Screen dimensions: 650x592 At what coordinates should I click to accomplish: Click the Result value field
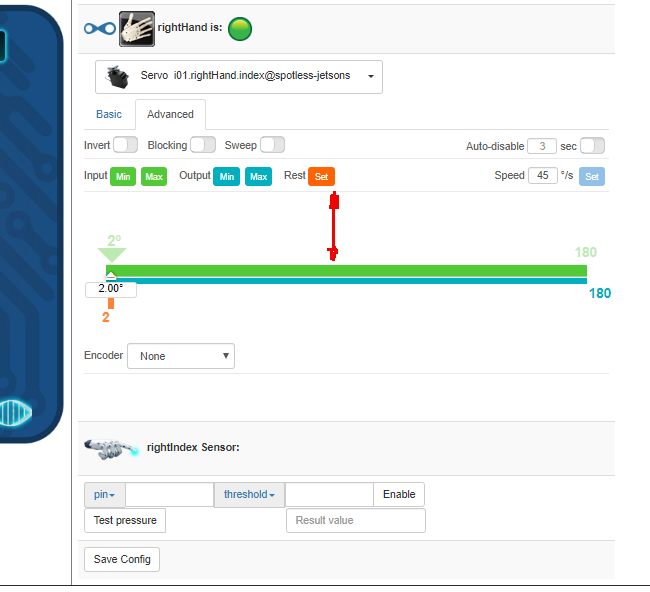point(356,521)
